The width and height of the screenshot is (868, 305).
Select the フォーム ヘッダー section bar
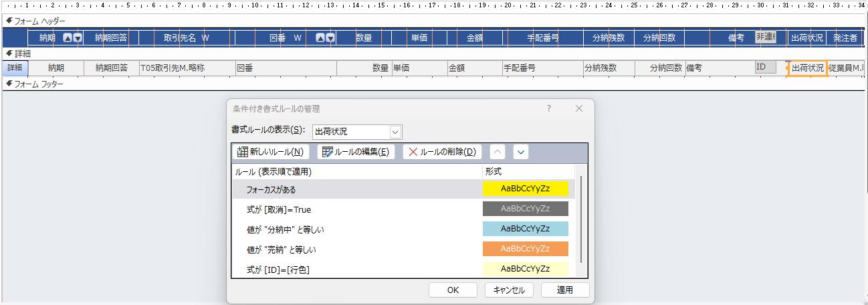pos(434,21)
